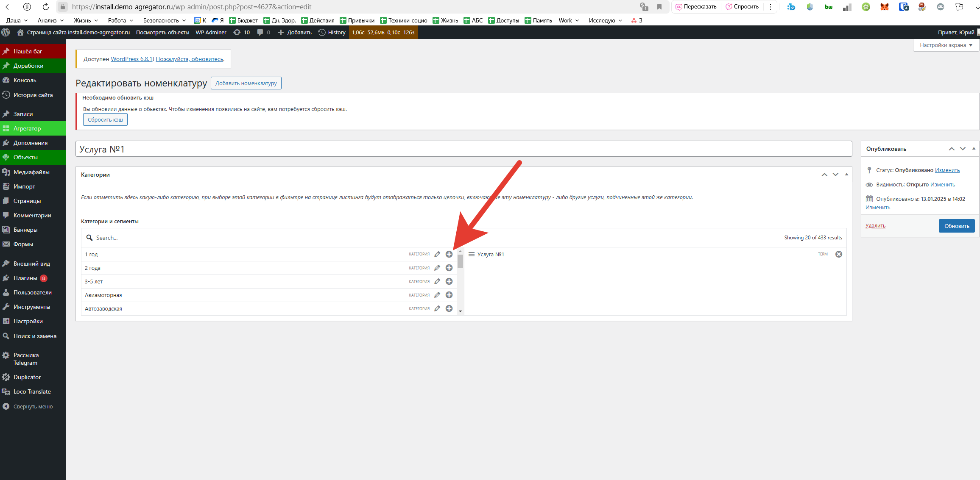The width and height of the screenshot is (980, 480).
Task: Move Категории panel down with chevron
Action: (835, 174)
